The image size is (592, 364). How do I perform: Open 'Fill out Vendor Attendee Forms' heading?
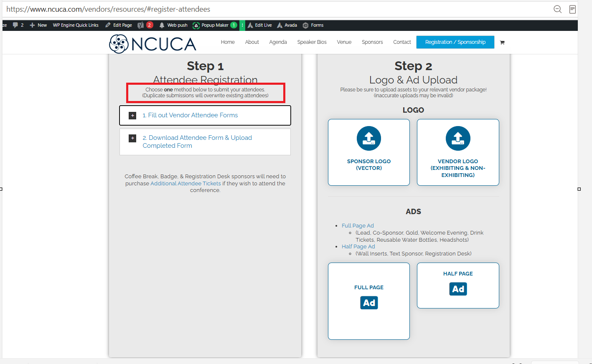point(190,115)
